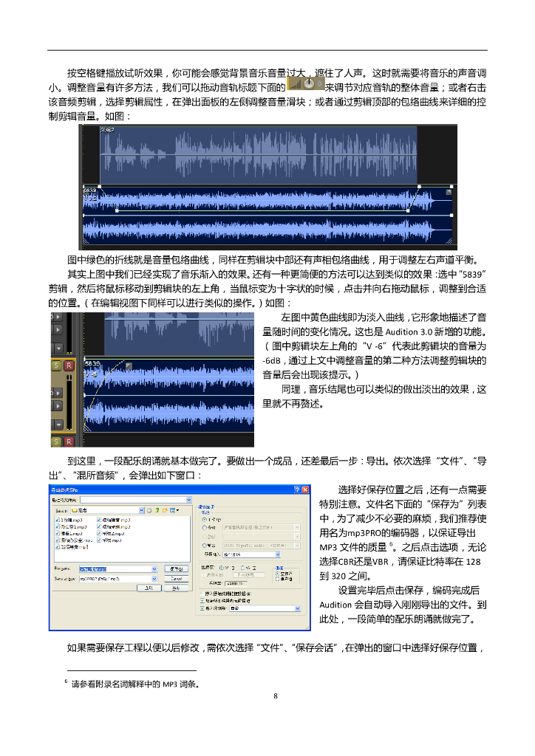Click the lower-right volume envelope point before the fade-out
The width and height of the screenshot is (535, 756).
coord(408,210)
